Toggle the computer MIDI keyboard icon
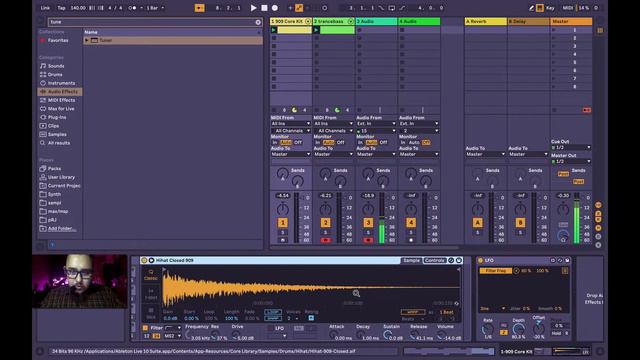 pyautogui.click(x=540, y=8)
